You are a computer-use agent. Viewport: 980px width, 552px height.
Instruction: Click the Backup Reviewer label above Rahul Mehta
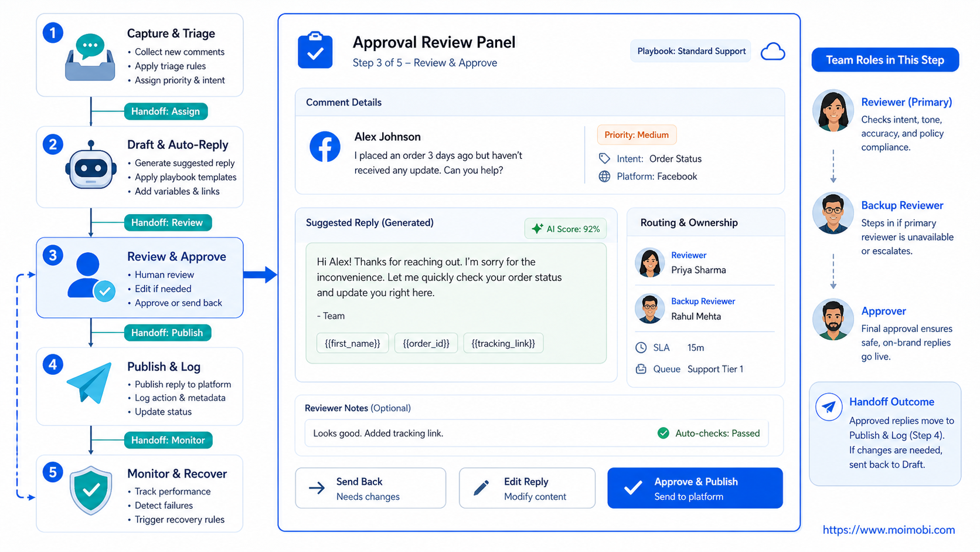tap(703, 301)
